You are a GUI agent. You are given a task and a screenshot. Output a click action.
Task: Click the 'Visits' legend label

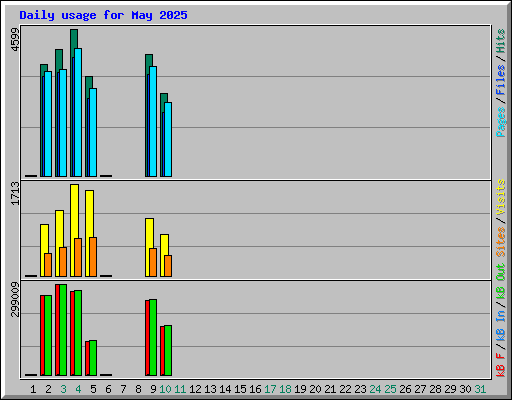(500, 198)
